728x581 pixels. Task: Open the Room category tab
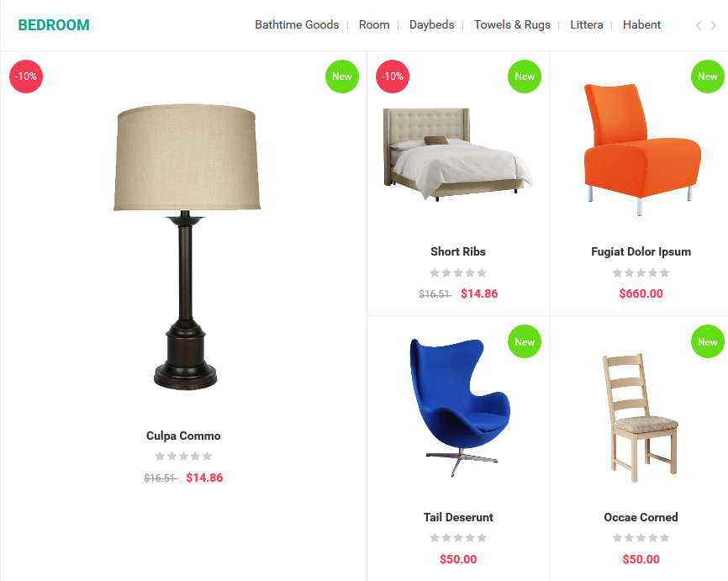[x=374, y=24]
